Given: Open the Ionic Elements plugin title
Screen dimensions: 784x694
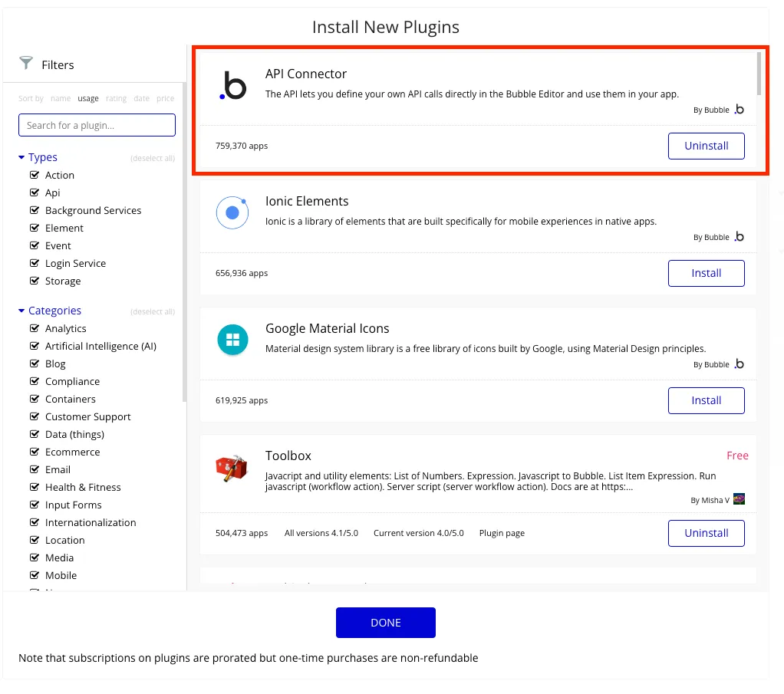Looking at the screenshot, I should click(307, 201).
